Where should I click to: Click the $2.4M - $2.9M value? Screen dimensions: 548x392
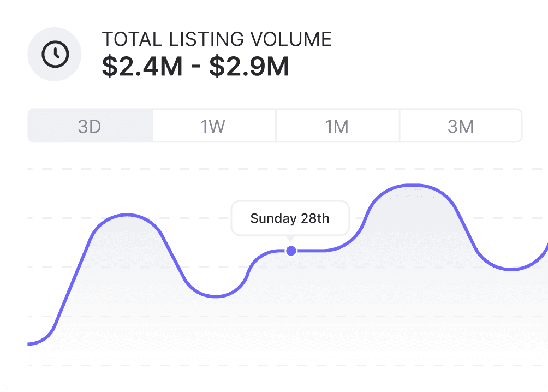click(195, 67)
